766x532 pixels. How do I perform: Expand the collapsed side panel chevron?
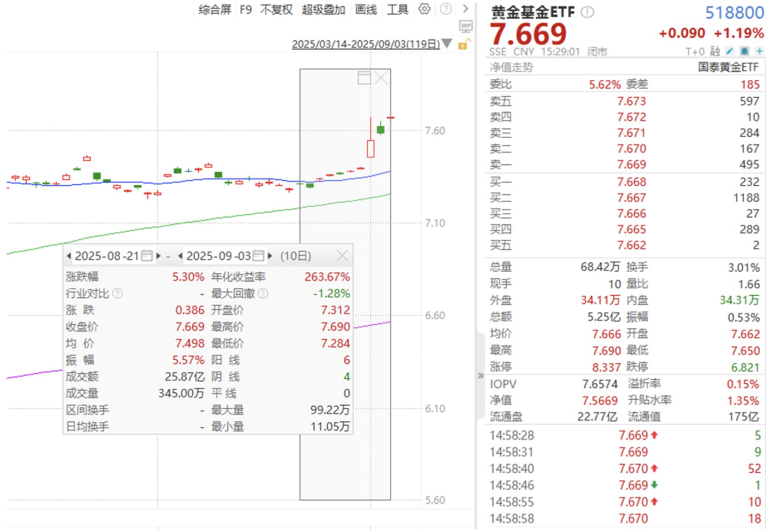480,375
